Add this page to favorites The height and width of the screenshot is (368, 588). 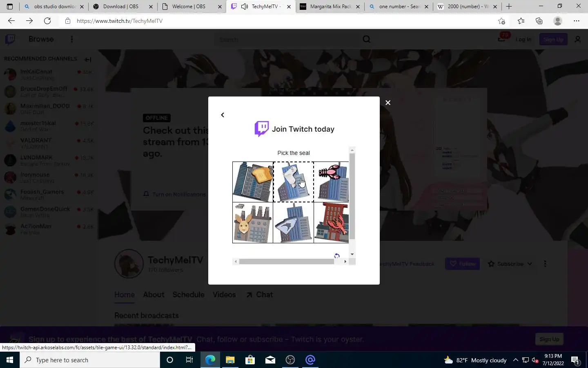tap(501, 21)
